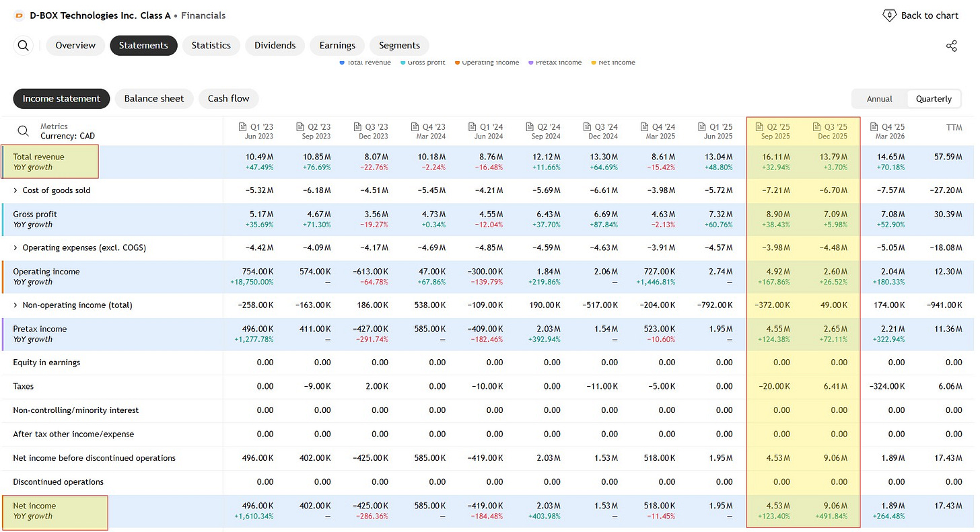
Task: Click the Back to chart diamond icon
Action: coord(889,15)
